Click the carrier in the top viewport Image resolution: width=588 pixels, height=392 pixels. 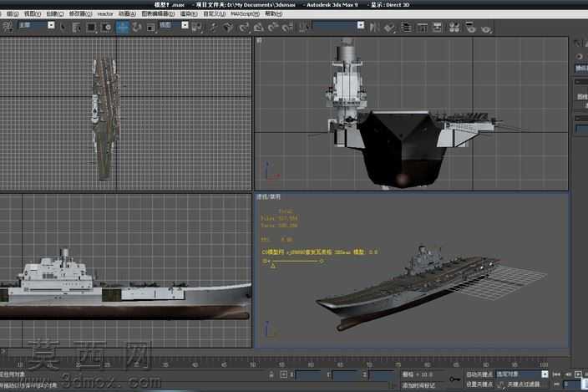coord(106,116)
